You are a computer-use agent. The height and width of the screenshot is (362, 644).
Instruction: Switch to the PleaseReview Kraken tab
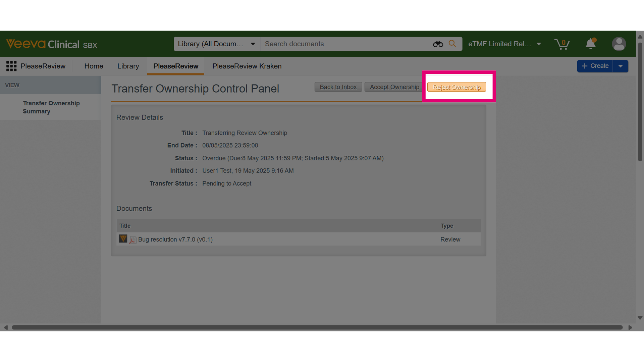[x=247, y=66]
